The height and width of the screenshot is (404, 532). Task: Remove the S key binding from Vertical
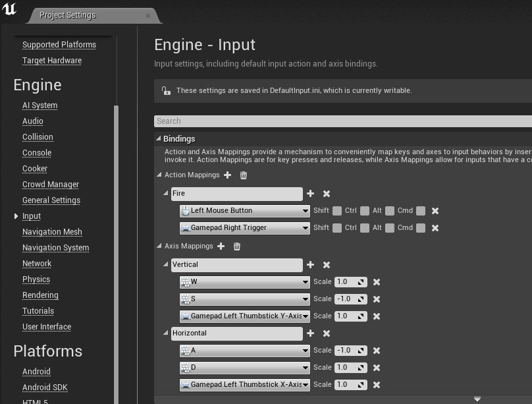pos(376,299)
